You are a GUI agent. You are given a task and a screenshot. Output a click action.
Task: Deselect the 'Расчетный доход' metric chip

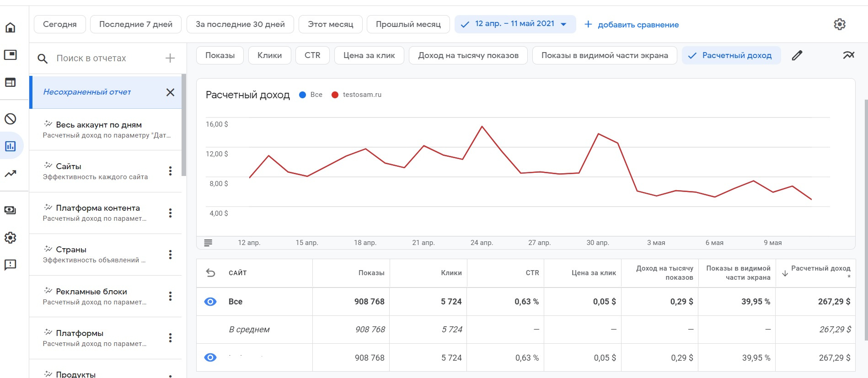(x=731, y=55)
